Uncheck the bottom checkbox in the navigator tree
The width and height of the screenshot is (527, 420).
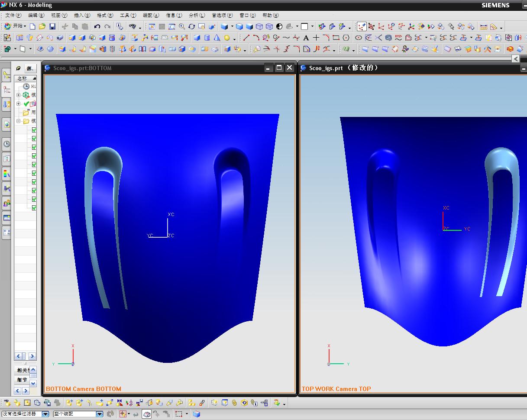[34, 208]
